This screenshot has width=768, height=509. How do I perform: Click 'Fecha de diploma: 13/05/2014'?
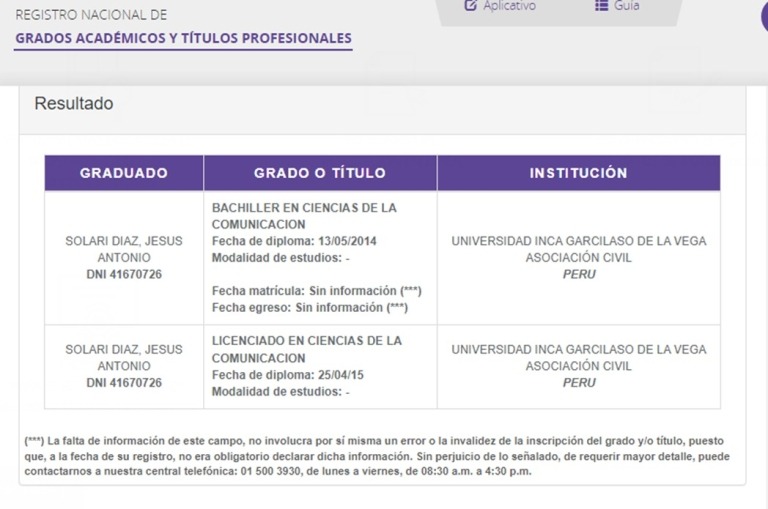294,241
